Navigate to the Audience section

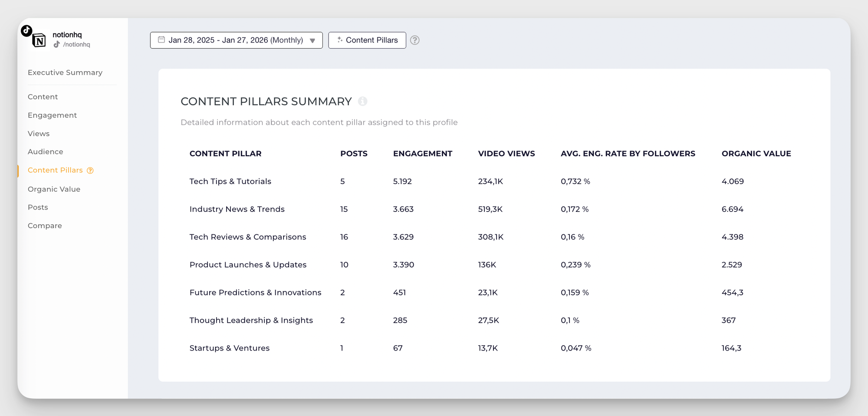pyautogui.click(x=45, y=151)
